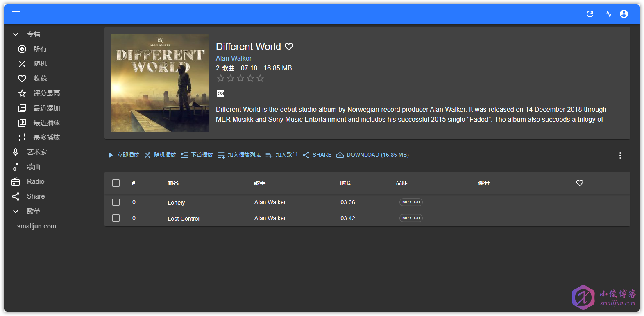The width and height of the screenshot is (644, 316).
Task: Rate album two stars
Action: (x=231, y=78)
